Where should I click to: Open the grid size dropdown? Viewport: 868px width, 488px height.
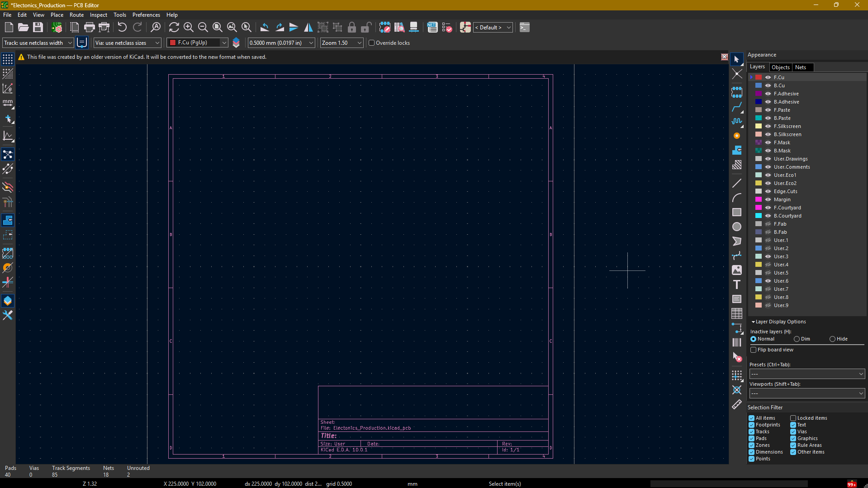click(x=281, y=43)
